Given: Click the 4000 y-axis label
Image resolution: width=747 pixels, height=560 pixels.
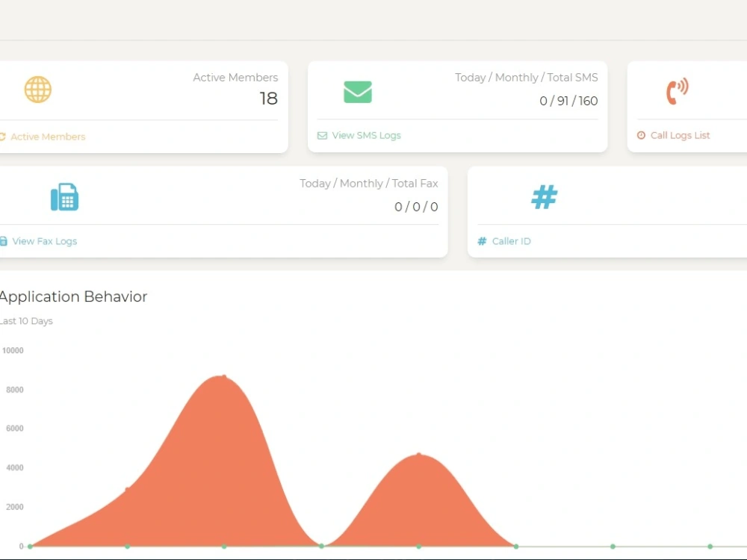Looking at the screenshot, I should tap(15, 467).
